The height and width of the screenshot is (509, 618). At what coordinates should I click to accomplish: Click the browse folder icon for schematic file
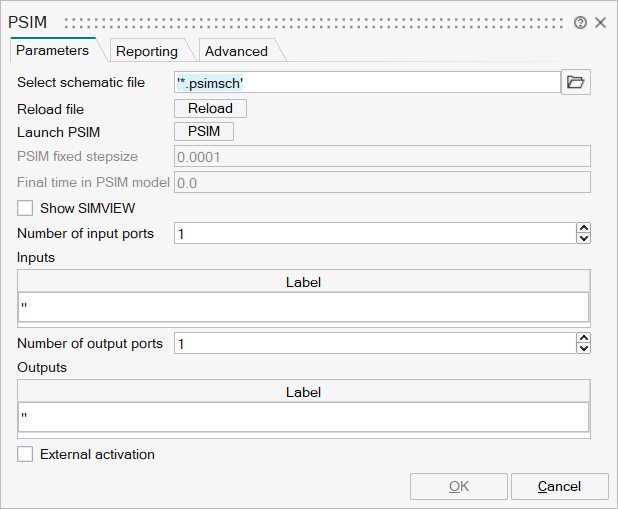pyautogui.click(x=575, y=82)
